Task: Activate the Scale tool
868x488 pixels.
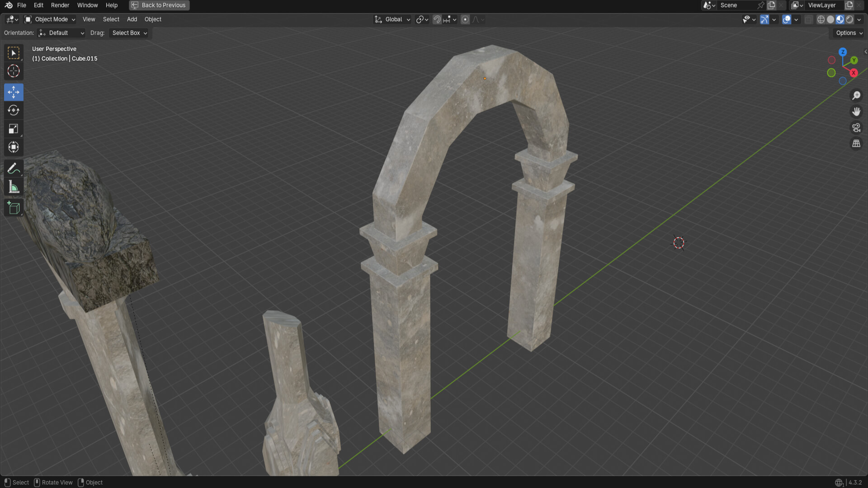Action: tap(14, 129)
